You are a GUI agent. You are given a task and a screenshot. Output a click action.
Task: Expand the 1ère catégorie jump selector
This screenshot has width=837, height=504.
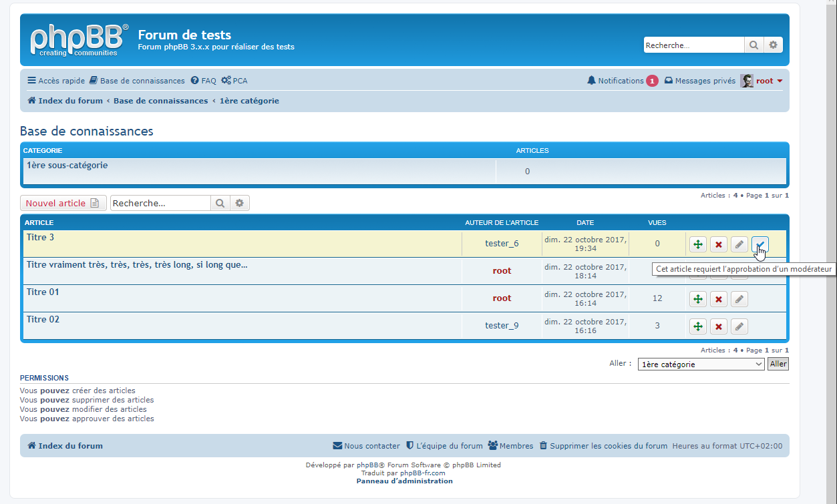(x=701, y=364)
